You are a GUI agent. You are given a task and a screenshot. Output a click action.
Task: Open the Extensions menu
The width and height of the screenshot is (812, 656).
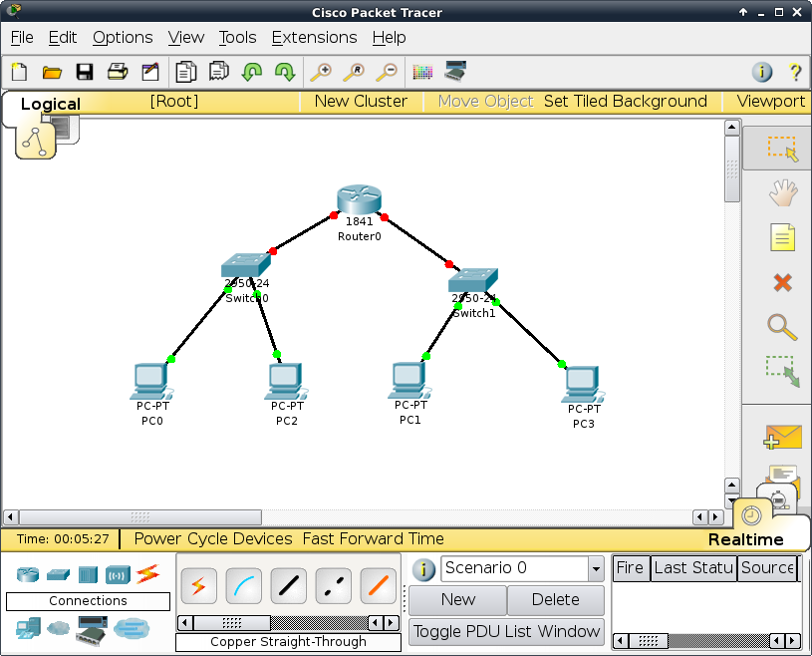point(315,37)
